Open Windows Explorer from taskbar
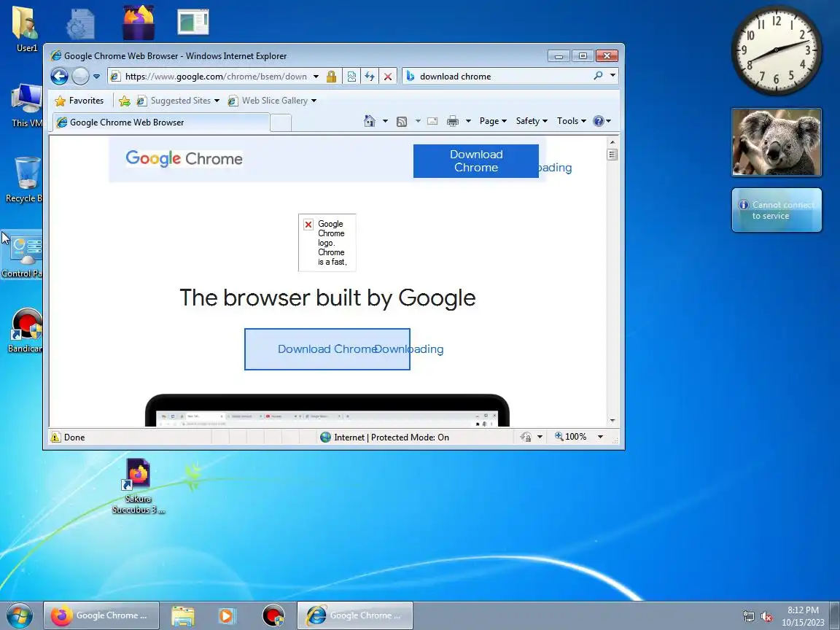Image resolution: width=840 pixels, height=630 pixels. 183,615
